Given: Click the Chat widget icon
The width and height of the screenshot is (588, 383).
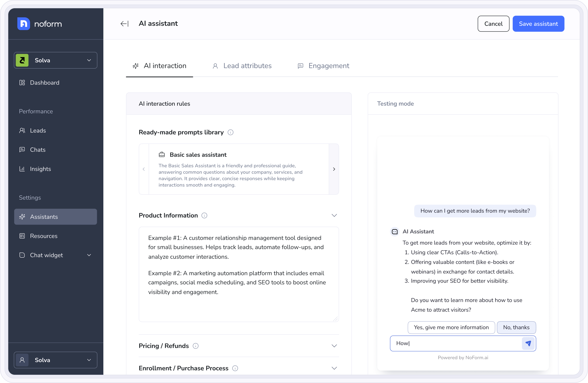Looking at the screenshot, I should pos(22,255).
